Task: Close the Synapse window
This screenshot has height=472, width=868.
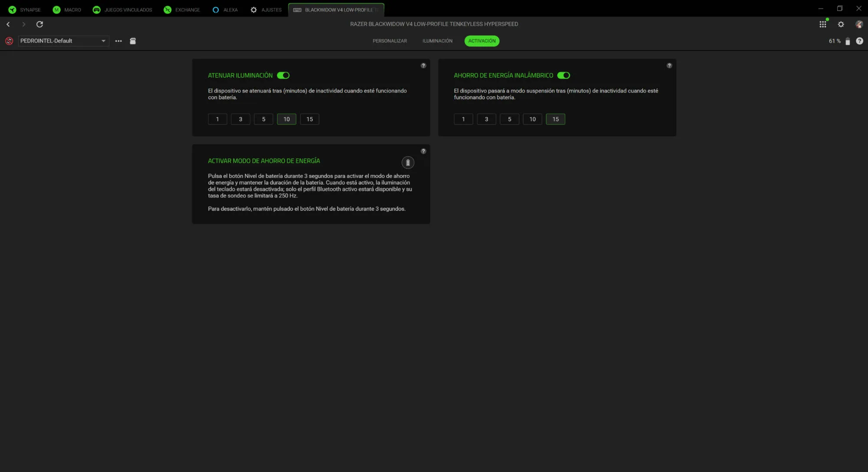Action: click(858, 9)
